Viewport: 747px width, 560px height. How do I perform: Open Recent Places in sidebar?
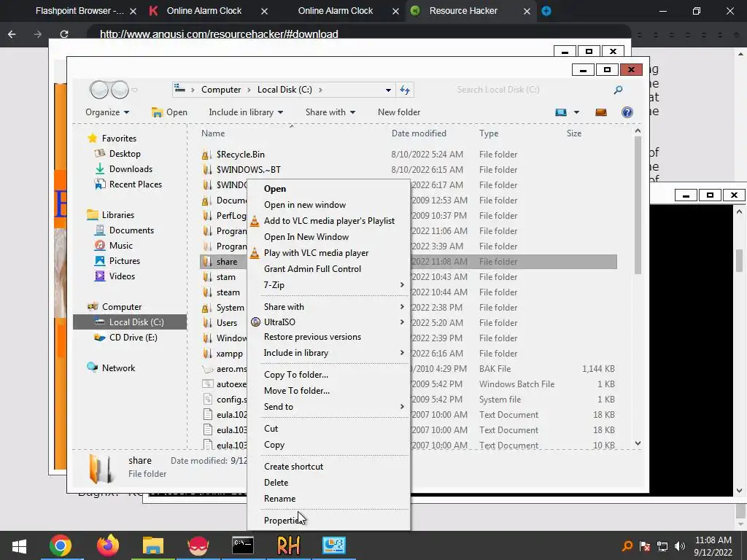pyautogui.click(x=135, y=184)
